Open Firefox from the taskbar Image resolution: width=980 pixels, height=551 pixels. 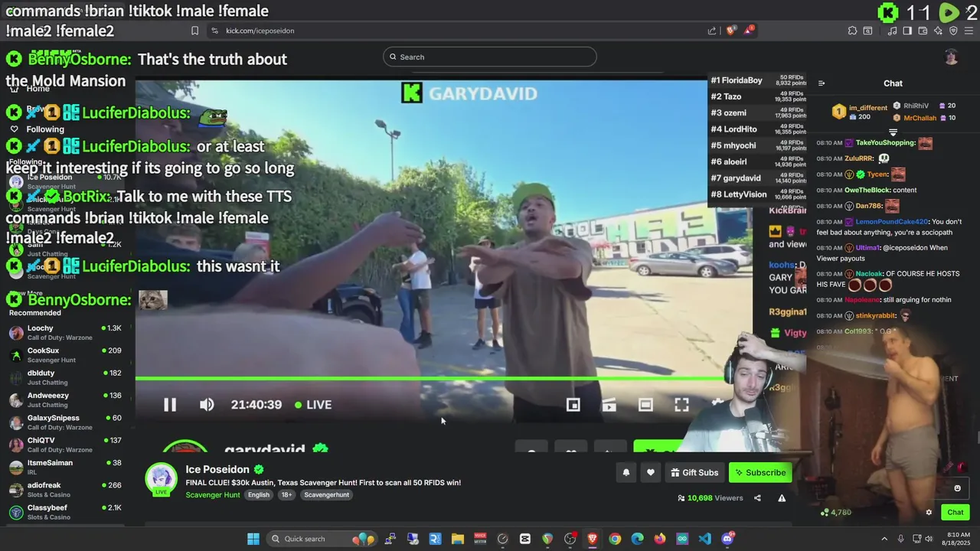click(x=660, y=539)
